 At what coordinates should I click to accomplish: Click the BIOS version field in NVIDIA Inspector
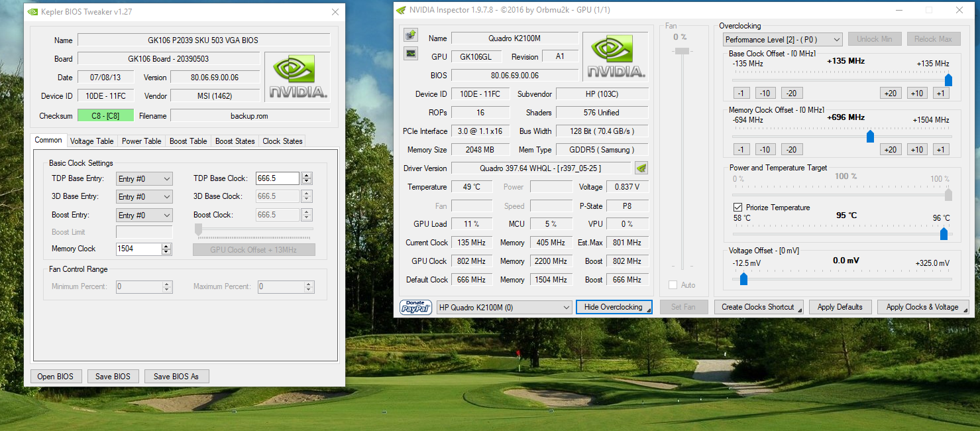click(515, 76)
